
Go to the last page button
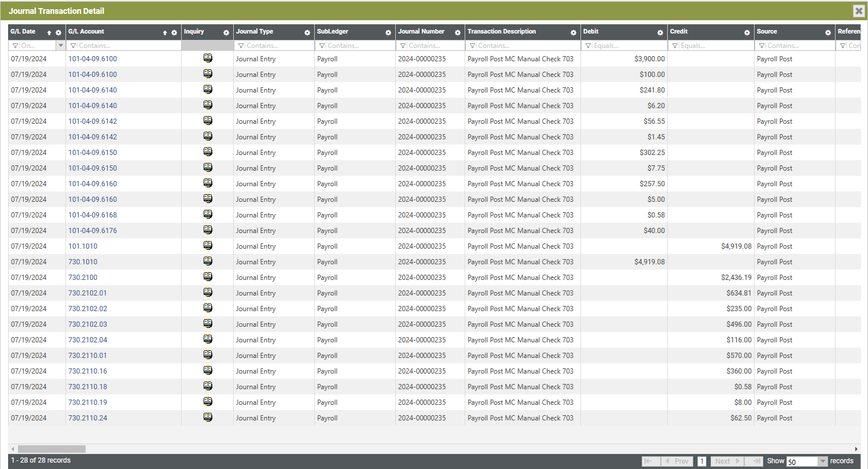tap(754, 461)
